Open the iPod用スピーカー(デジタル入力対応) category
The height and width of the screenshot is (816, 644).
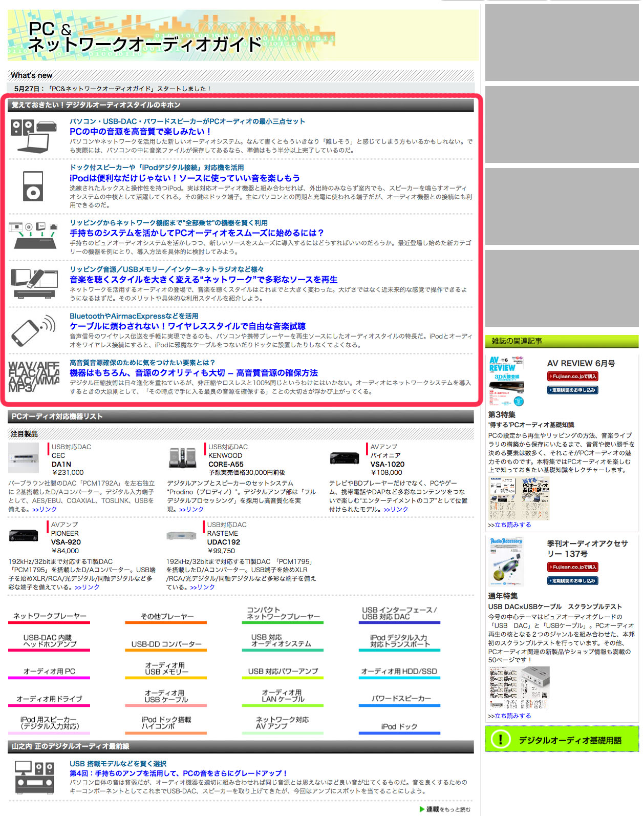(x=49, y=724)
